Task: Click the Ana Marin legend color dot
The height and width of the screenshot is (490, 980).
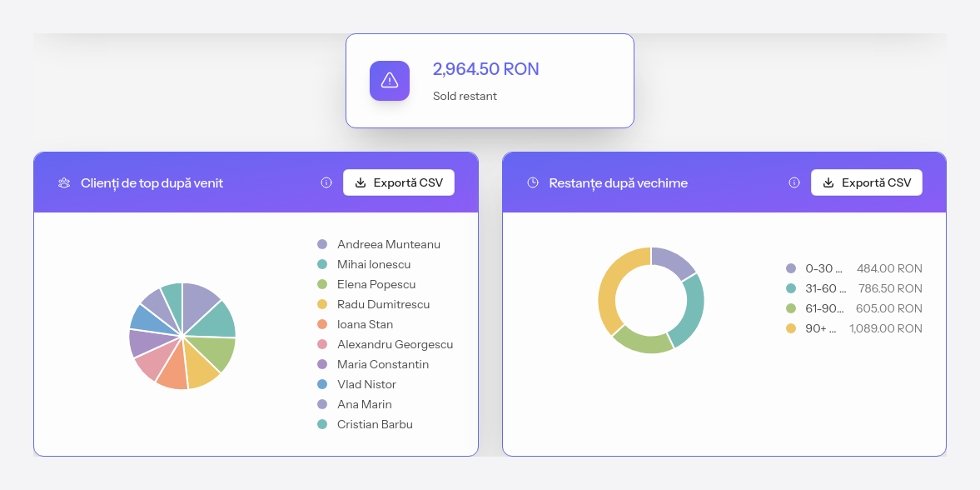Action: tap(322, 404)
